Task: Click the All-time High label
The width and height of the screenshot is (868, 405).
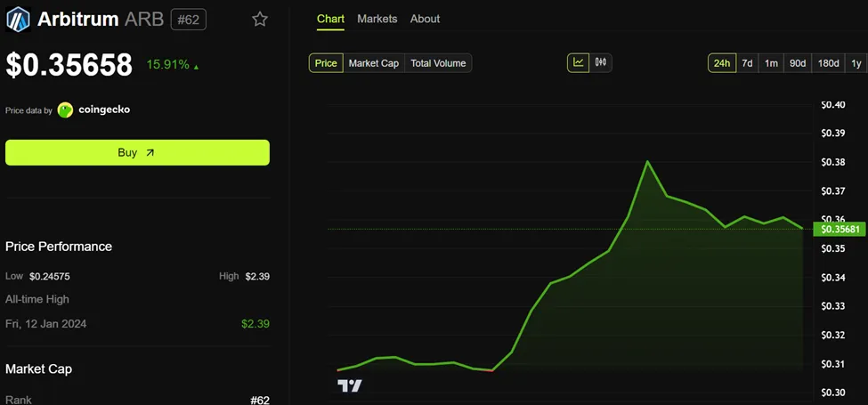Action: [37, 299]
